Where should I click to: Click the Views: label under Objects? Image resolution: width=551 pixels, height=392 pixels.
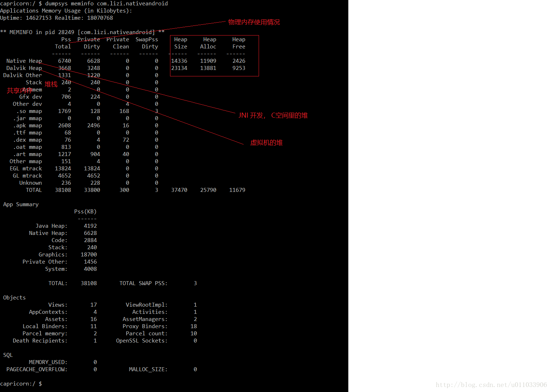pyautogui.click(x=58, y=305)
